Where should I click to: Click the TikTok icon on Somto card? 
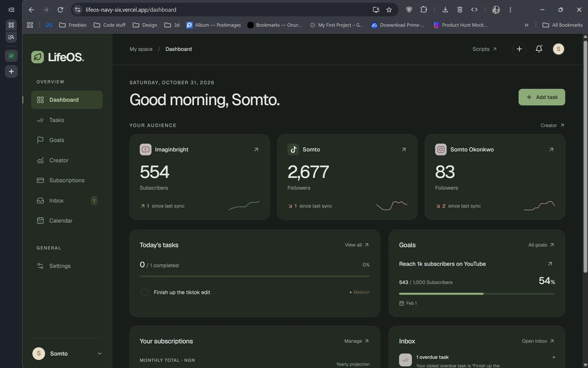(x=293, y=149)
